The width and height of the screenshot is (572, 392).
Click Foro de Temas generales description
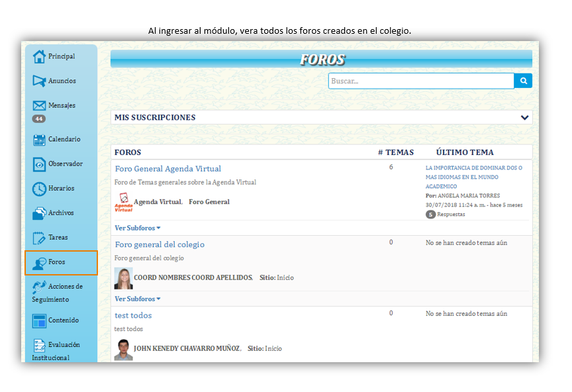(185, 182)
